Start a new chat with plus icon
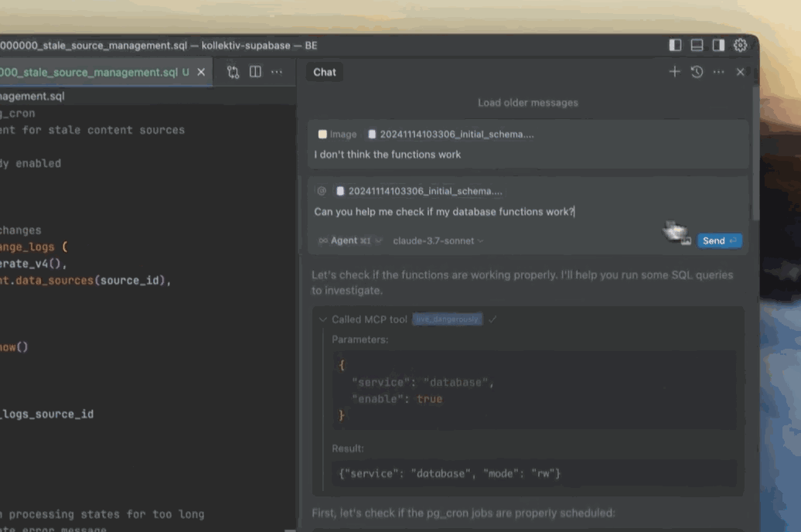The image size is (801, 532). click(x=674, y=72)
